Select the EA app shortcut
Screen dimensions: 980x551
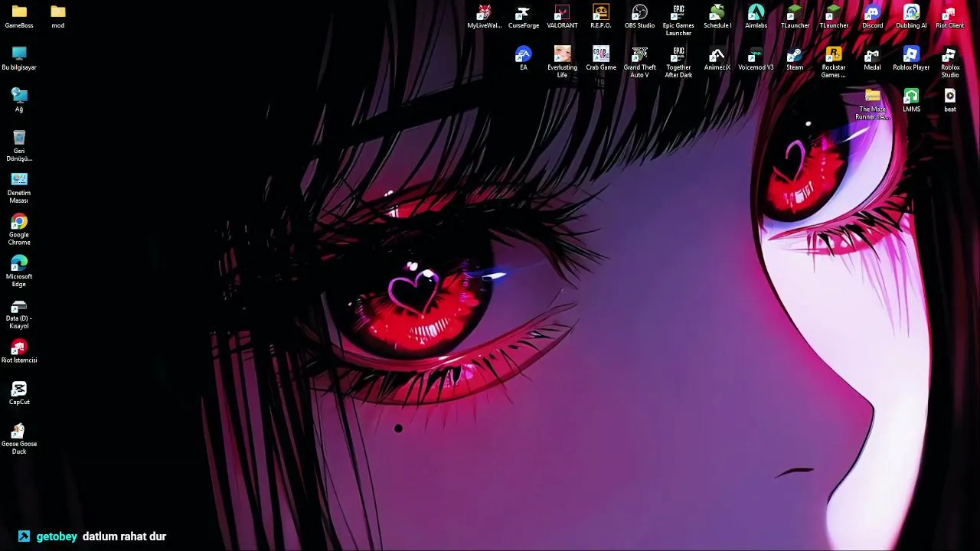[524, 58]
